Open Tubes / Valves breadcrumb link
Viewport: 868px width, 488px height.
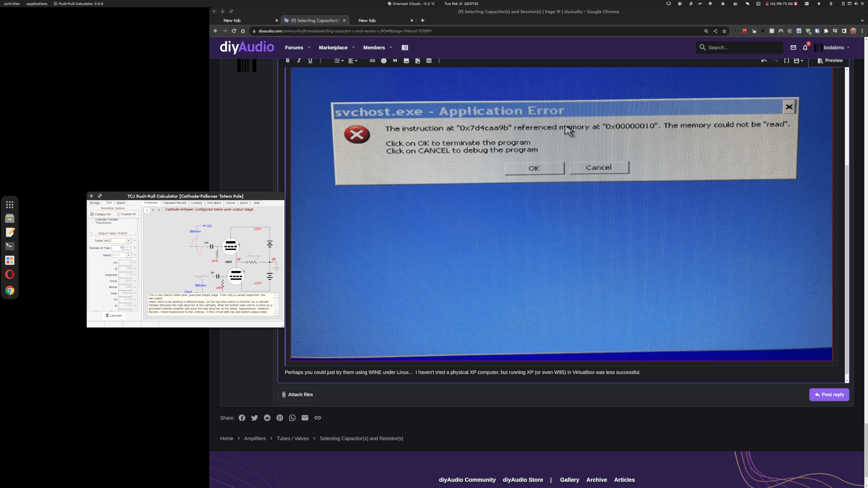292,439
